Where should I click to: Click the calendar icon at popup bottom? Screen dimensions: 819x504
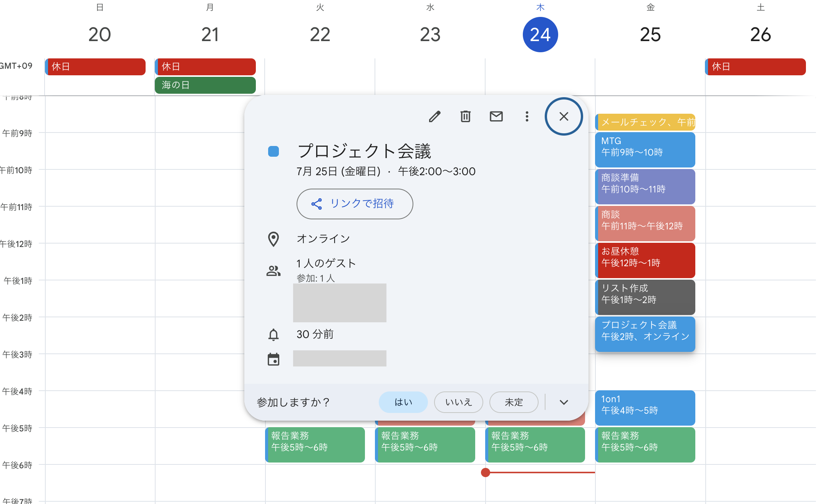(273, 358)
